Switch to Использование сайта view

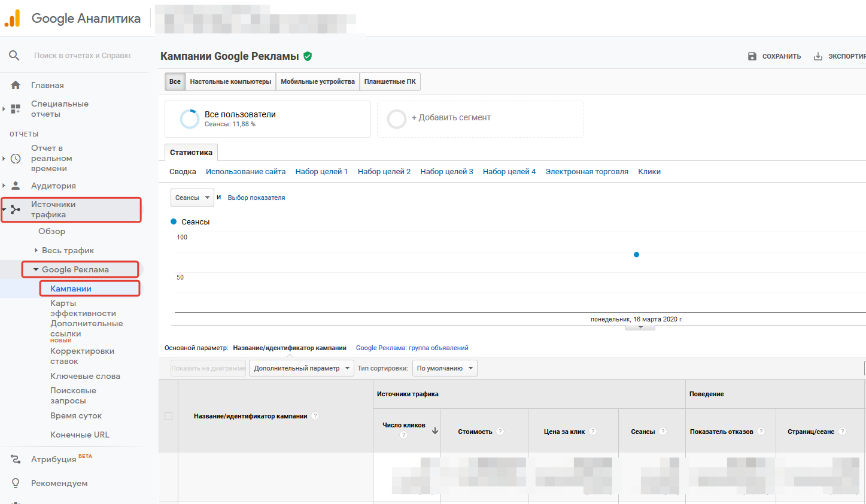point(246,172)
